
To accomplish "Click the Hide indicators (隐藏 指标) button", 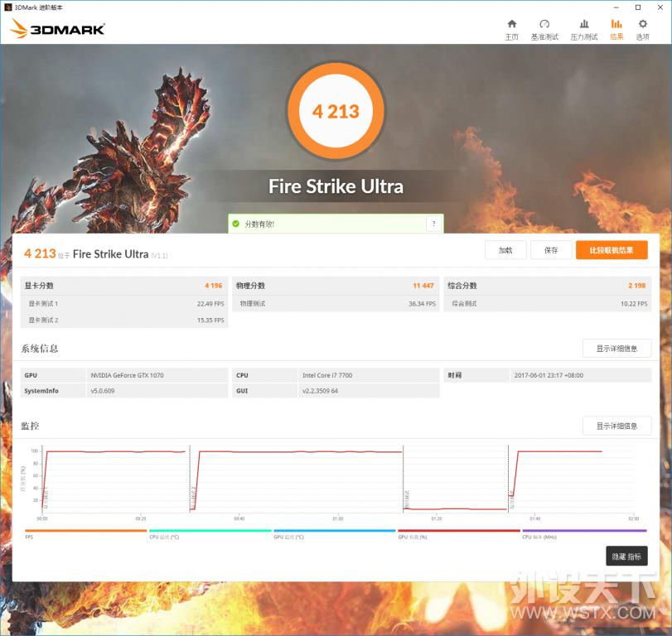I will pyautogui.click(x=626, y=556).
